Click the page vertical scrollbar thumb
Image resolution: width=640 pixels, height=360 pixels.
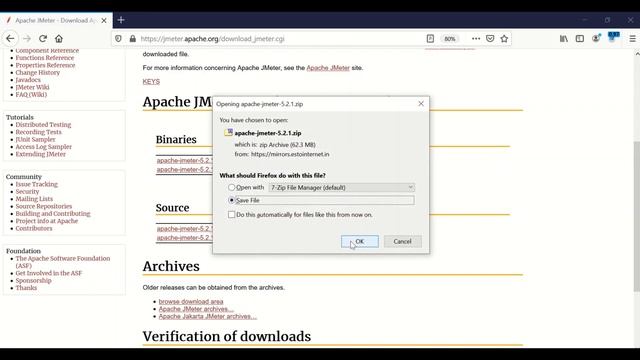(637, 216)
